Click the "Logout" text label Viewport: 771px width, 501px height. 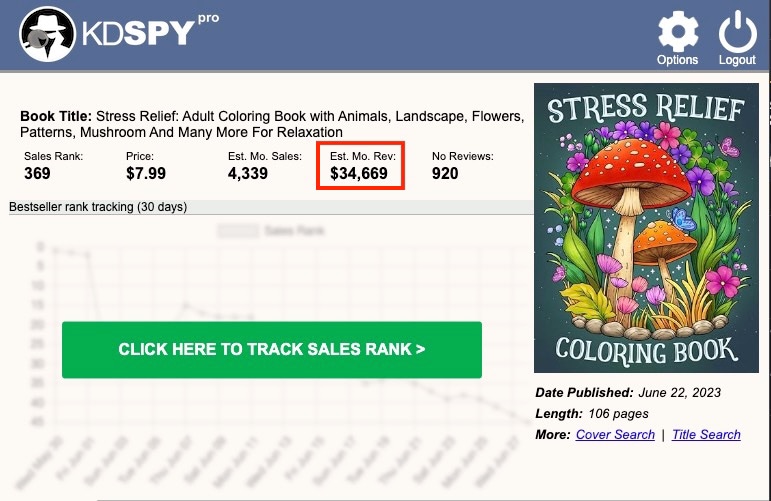pyautogui.click(x=737, y=60)
